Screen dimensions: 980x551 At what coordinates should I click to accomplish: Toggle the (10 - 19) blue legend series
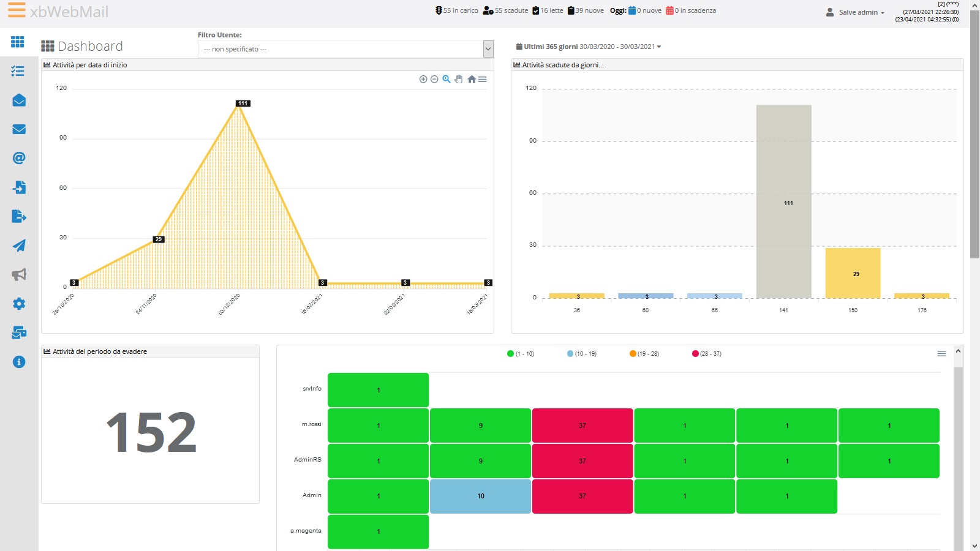[582, 354]
